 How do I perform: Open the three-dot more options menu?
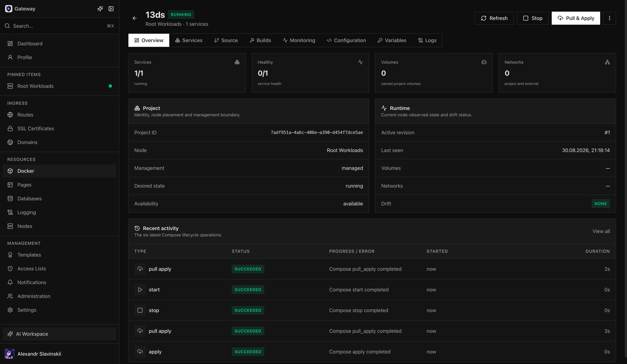[609, 18]
